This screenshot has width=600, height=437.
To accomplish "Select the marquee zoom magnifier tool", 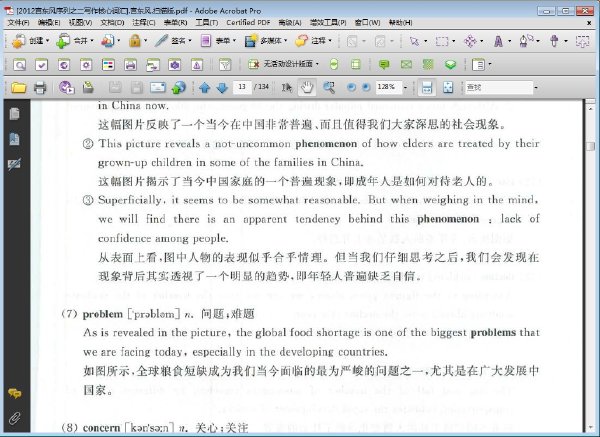I will pos(329,88).
